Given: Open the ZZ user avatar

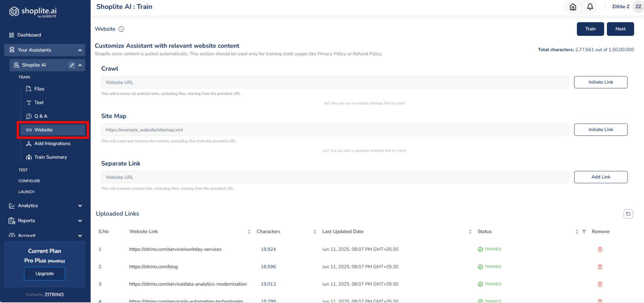Looking at the screenshot, I should point(638,7).
